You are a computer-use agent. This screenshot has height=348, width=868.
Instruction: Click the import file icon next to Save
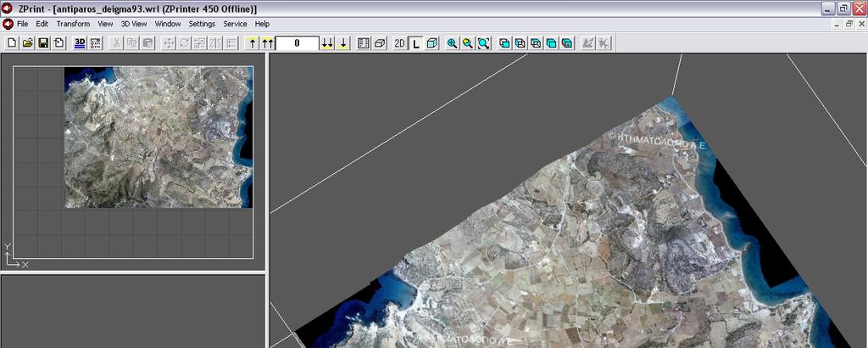(58, 43)
